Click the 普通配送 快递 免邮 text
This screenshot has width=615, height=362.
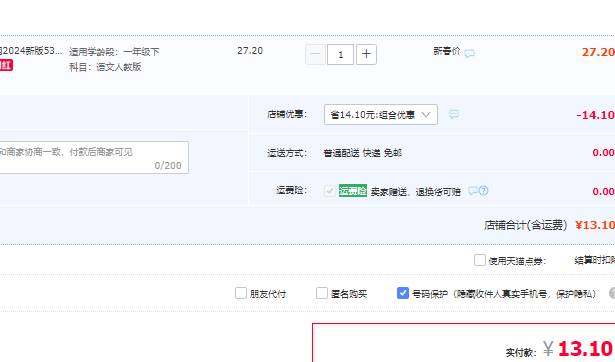tap(362, 153)
